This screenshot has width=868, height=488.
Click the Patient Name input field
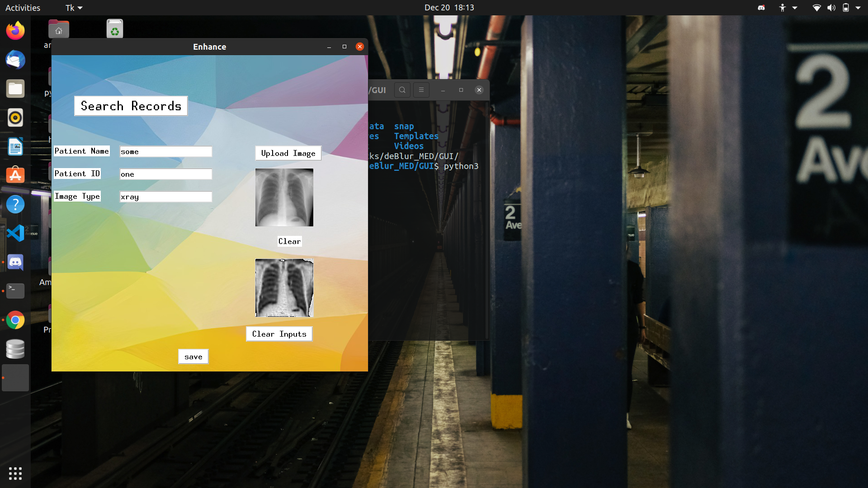click(165, 152)
